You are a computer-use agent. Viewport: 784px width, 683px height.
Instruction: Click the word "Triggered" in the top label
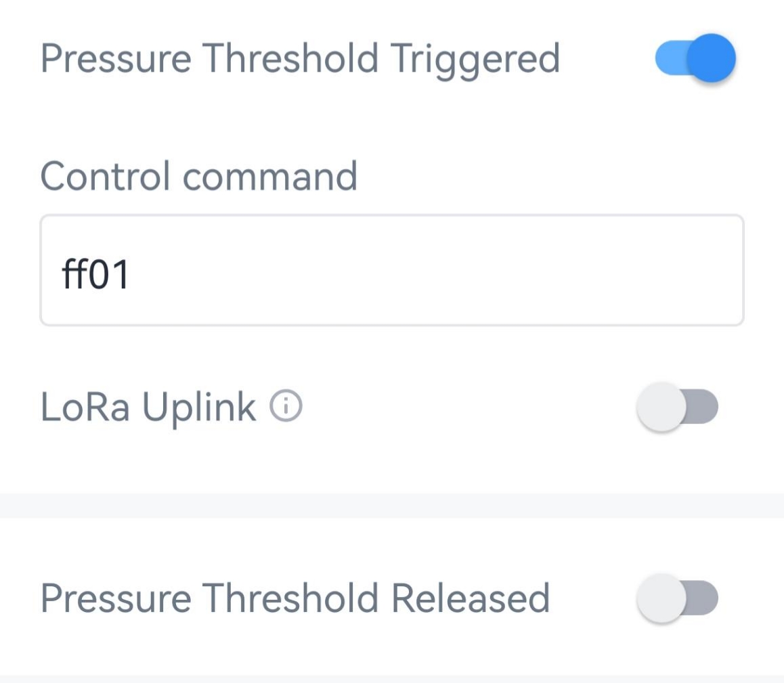[x=475, y=59]
